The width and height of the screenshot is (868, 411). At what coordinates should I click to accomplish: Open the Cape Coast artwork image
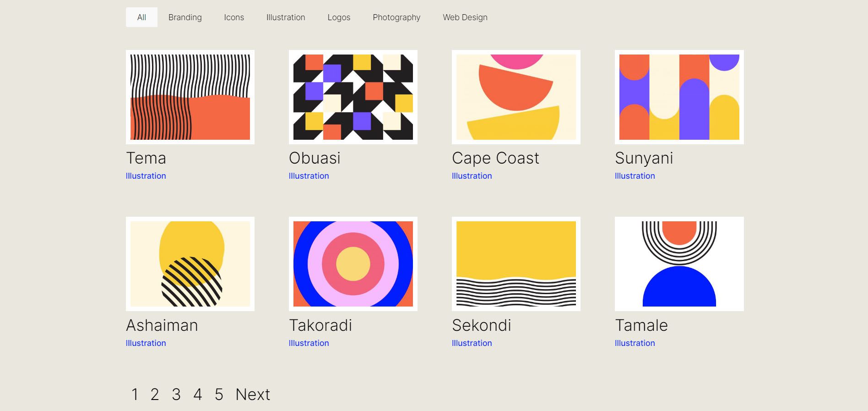pyautogui.click(x=516, y=97)
